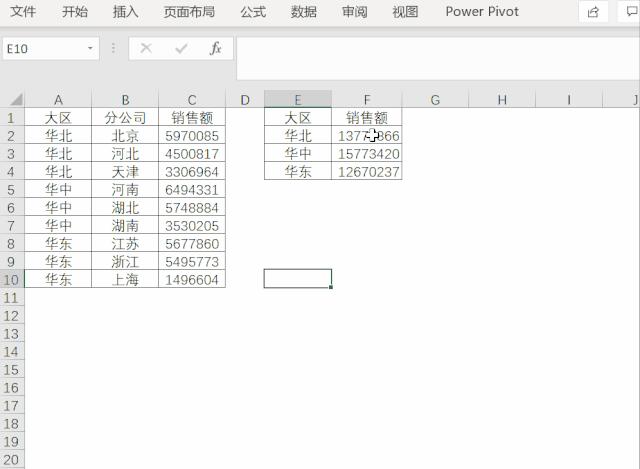This screenshot has width=640, height=469.
Task: Select row 15 header
Action: click(x=11, y=369)
